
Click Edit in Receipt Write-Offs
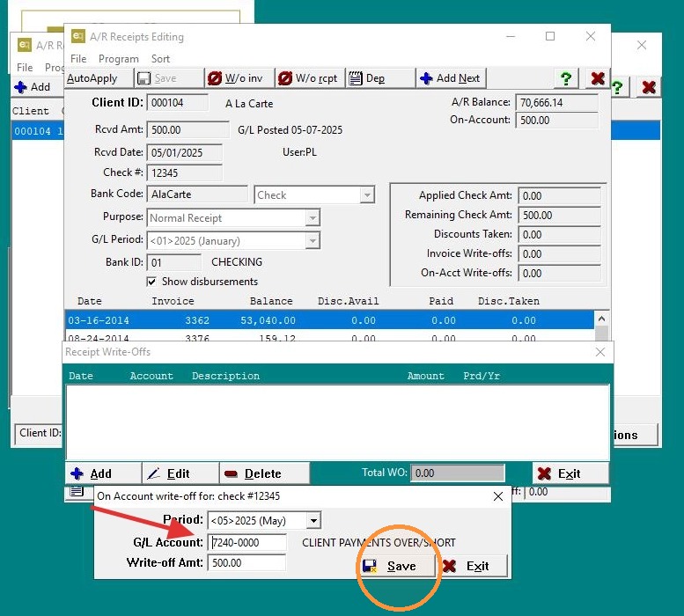[x=180, y=473]
